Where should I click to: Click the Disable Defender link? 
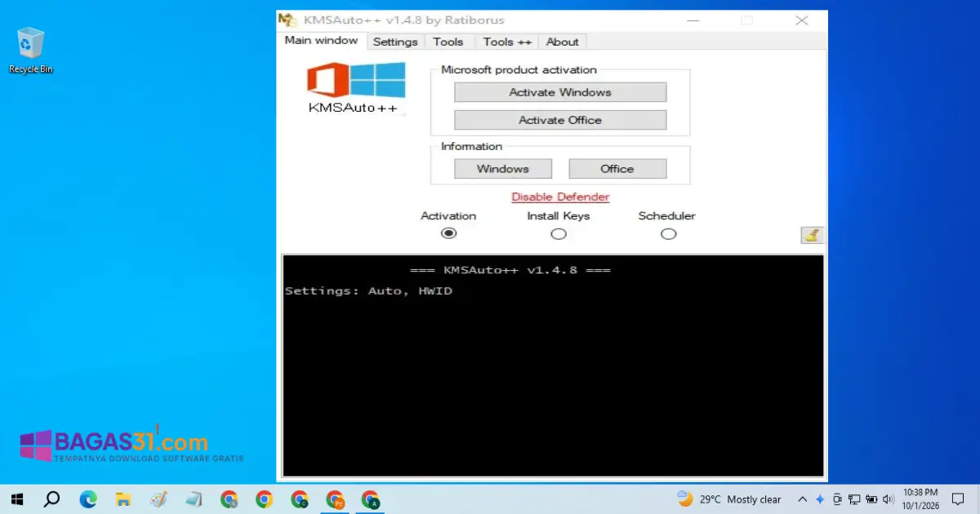(560, 197)
